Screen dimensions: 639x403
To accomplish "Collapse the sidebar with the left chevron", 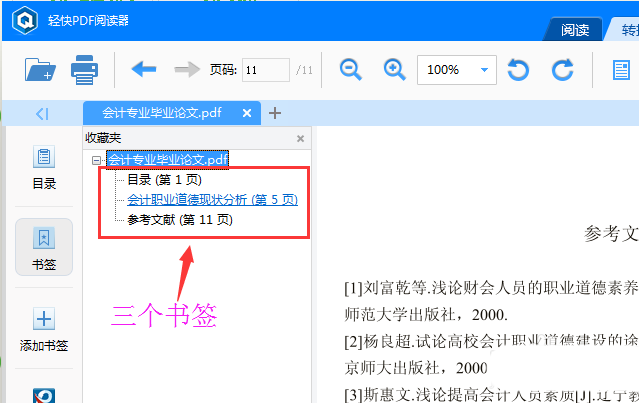I will tap(42, 113).
